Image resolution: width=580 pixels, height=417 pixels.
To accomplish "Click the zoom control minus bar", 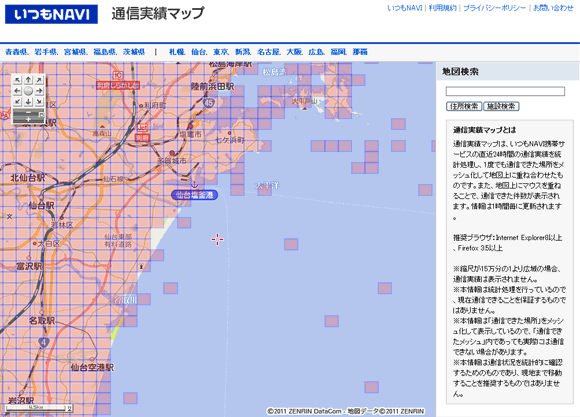I will [x=28, y=112].
